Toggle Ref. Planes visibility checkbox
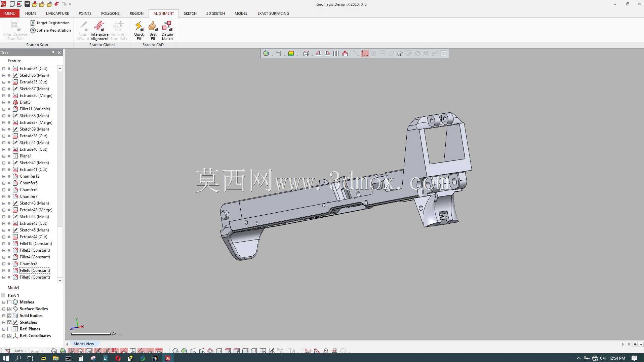The width and height of the screenshot is (644, 362). pos(9,329)
